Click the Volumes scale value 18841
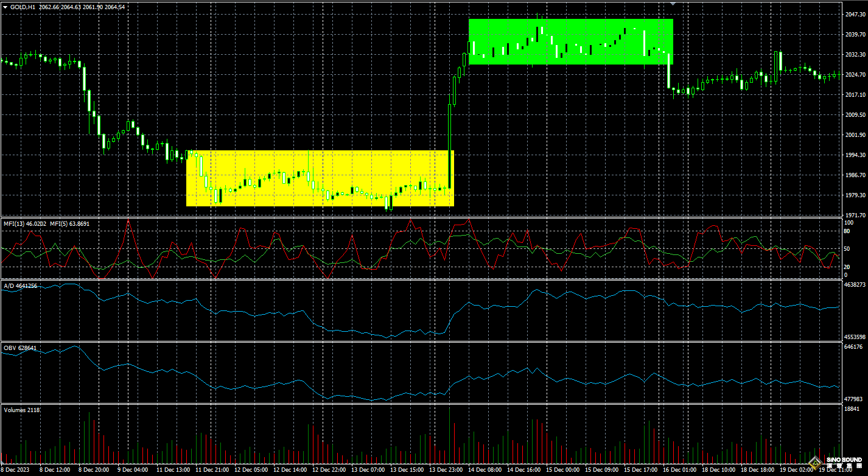868x476 pixels. (x=852, y=409)
